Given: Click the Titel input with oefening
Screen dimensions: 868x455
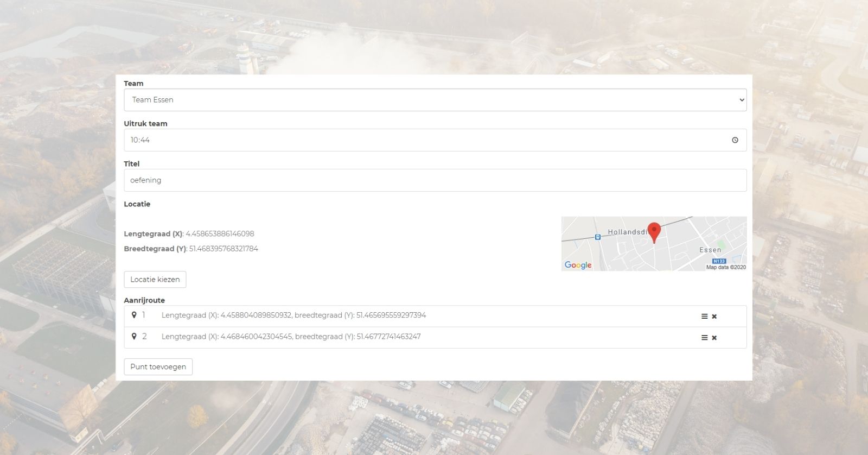Looking at the screenshot, I should pos(435,180).
